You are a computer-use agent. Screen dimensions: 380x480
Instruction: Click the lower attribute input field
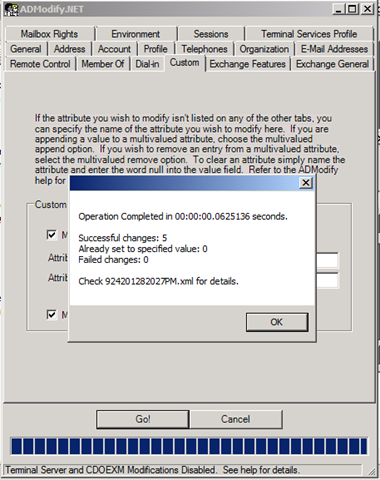327,281
